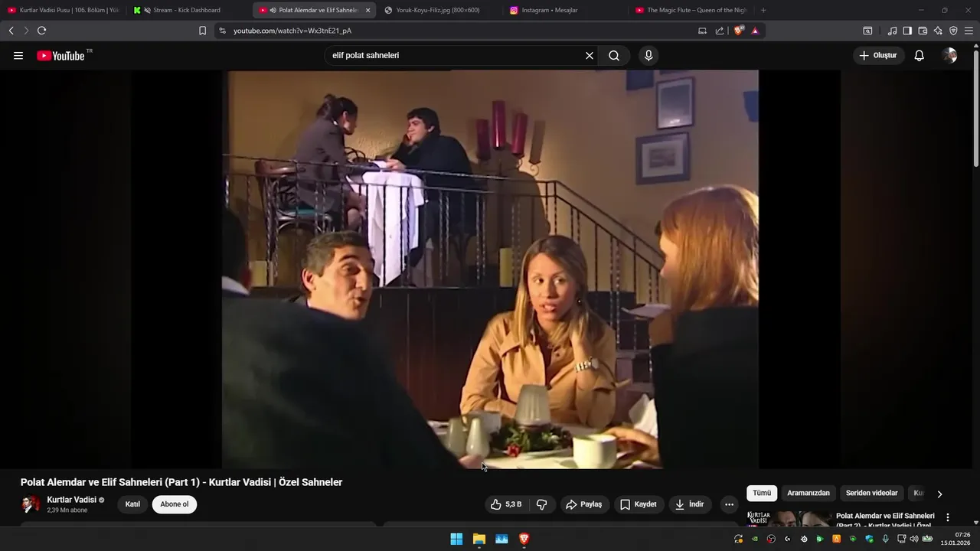Open the account avatar menu
The image size is (980, 551).
[x=949, y=56]
